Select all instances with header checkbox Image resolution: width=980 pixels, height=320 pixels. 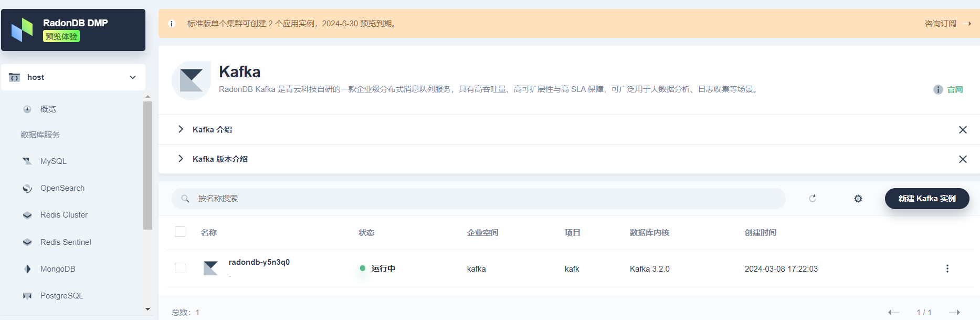click(180, 232)
